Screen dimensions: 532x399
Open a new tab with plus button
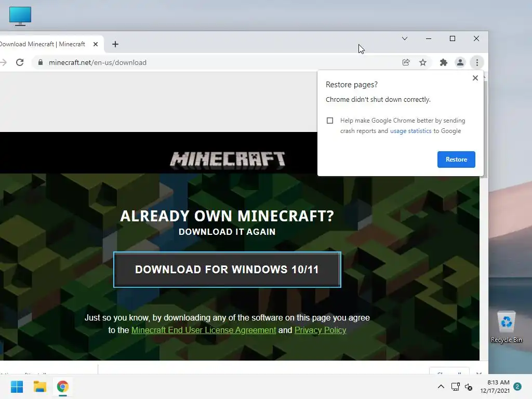tap(115, 44)
